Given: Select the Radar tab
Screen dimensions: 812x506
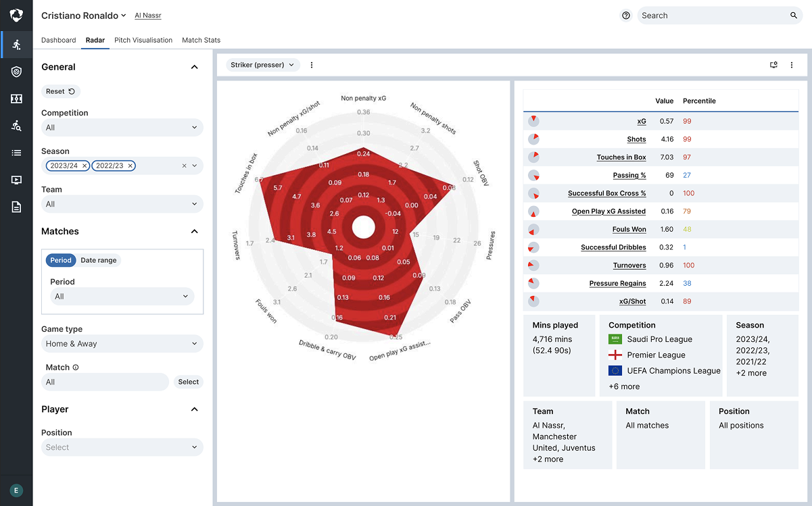Looking at the screenshot, I should pyautogui.click(x=95, y=40).
